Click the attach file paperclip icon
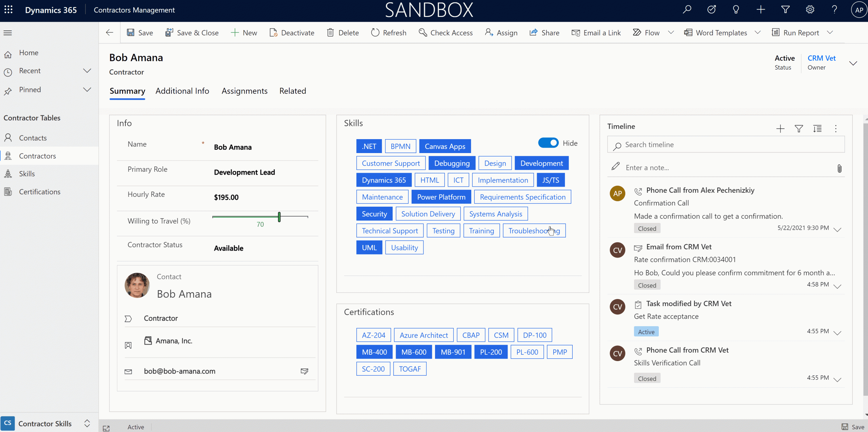Image resolution: width=868 pixels, height=432 pixels. tap(839, 168)
